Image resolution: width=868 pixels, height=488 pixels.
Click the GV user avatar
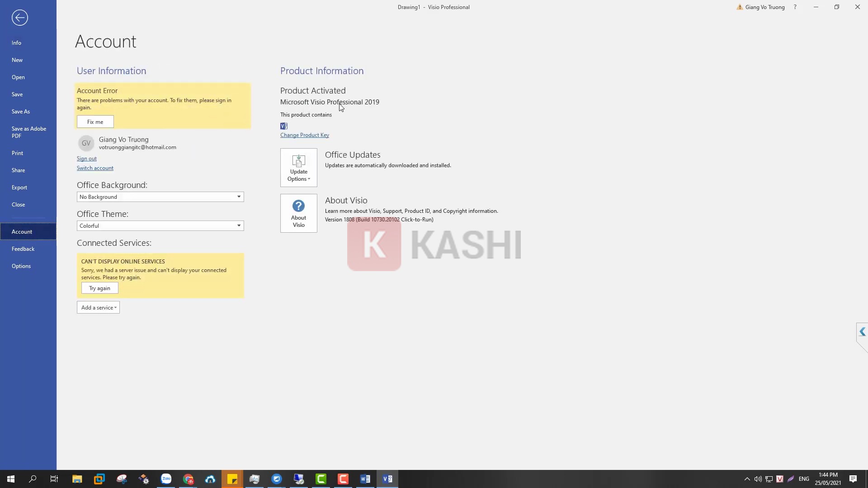click(x=86, y=143)
